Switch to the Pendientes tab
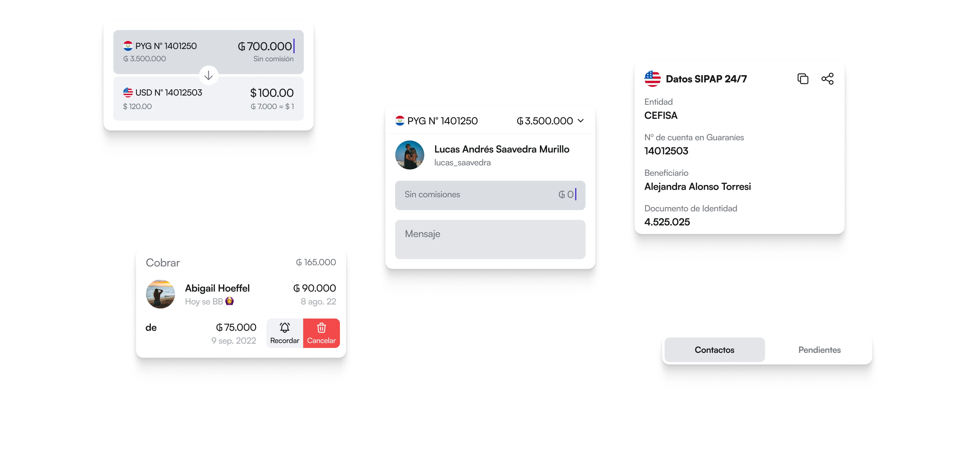 [x=819, y=350]
